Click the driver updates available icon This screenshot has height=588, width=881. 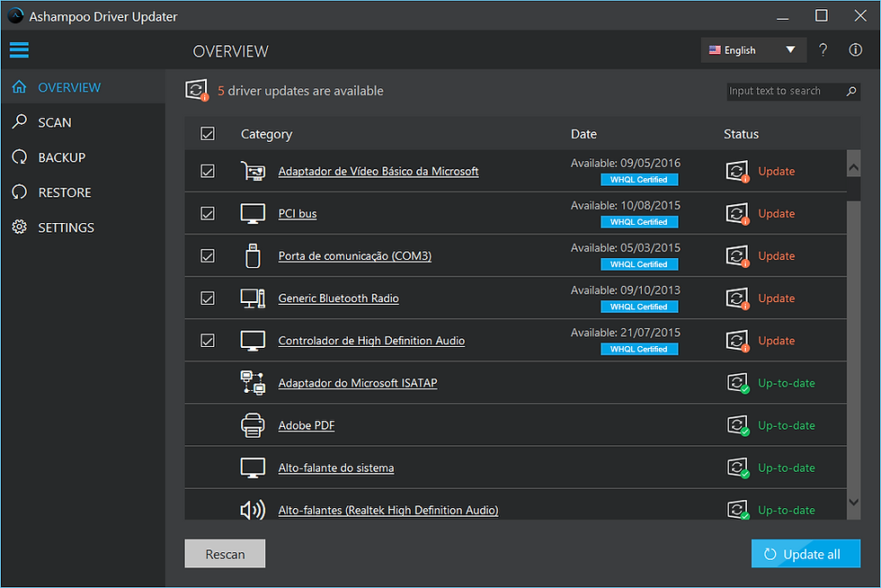197,91
